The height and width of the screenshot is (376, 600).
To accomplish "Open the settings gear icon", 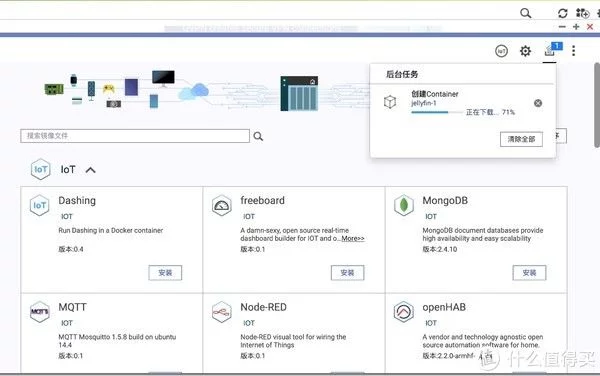I will (525, 51).
